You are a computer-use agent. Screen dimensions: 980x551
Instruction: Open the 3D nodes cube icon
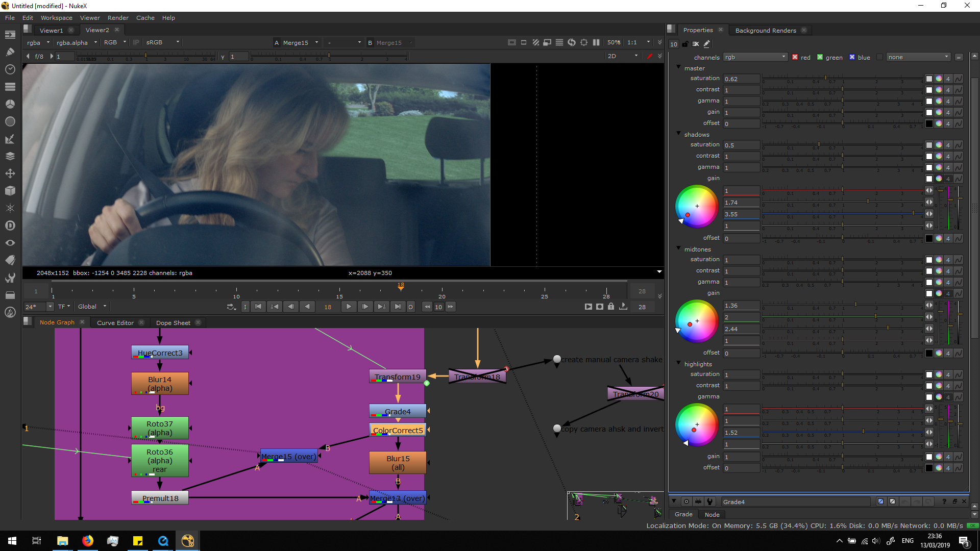pos(10,191)
